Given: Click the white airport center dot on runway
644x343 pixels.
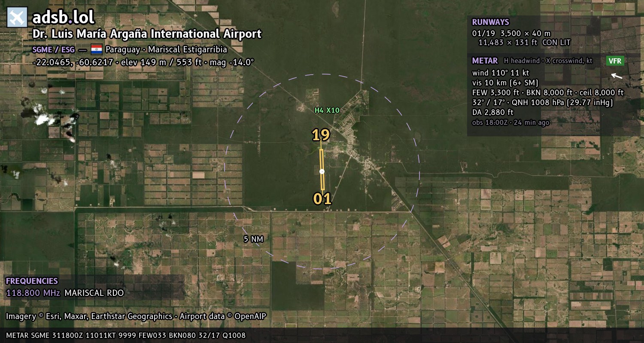Looking at the screenshot, I should [x=322, y=171].
